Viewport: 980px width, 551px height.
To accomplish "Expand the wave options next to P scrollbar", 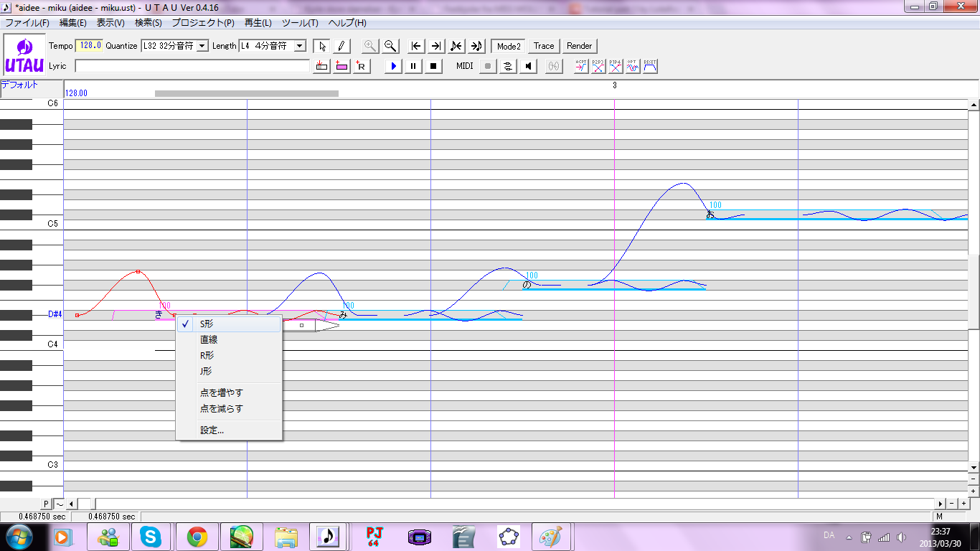I will [57, 504].
